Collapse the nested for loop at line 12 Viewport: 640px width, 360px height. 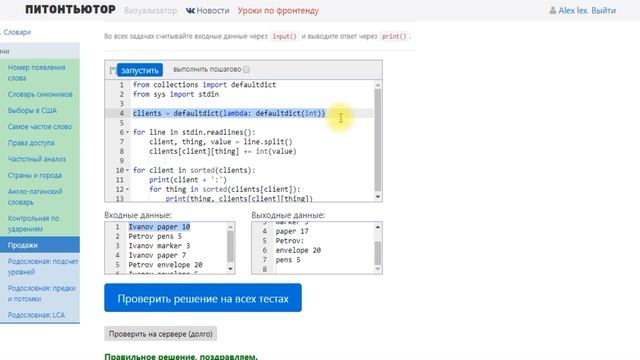point(127,189)
